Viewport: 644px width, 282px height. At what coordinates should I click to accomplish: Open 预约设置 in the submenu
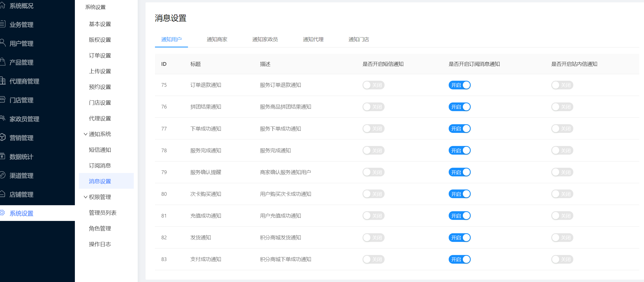point(100,87)
